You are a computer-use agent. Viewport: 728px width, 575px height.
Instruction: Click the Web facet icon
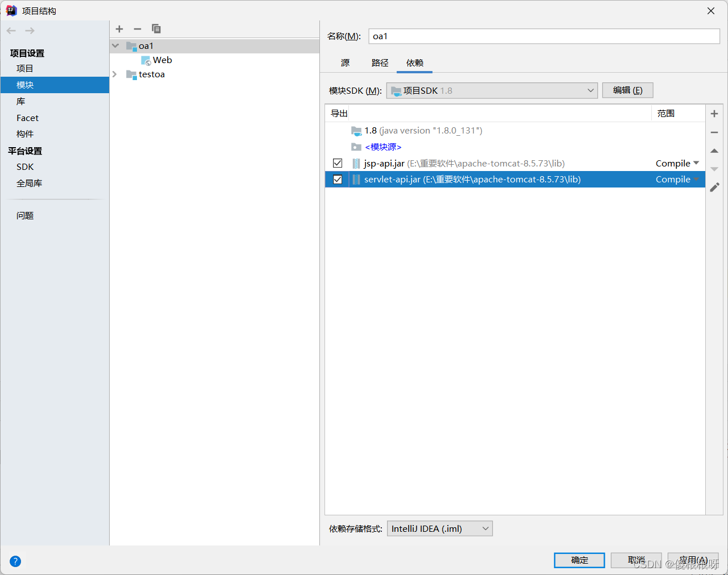pyautogui.click(x=146, y=60)
